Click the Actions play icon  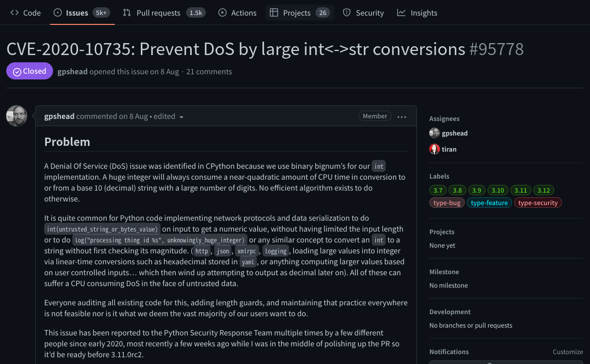click(x=222, y=13)
